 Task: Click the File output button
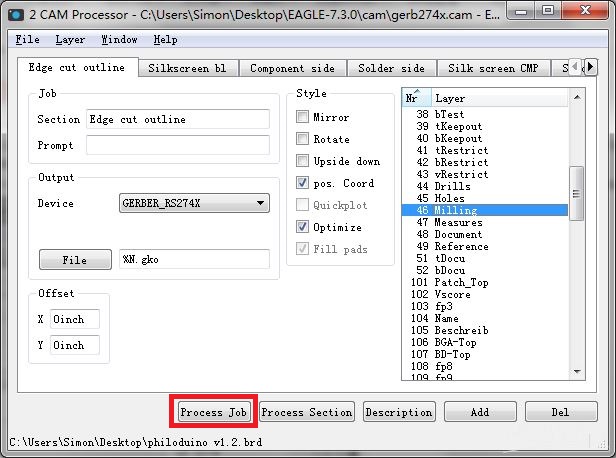[74, 260]
